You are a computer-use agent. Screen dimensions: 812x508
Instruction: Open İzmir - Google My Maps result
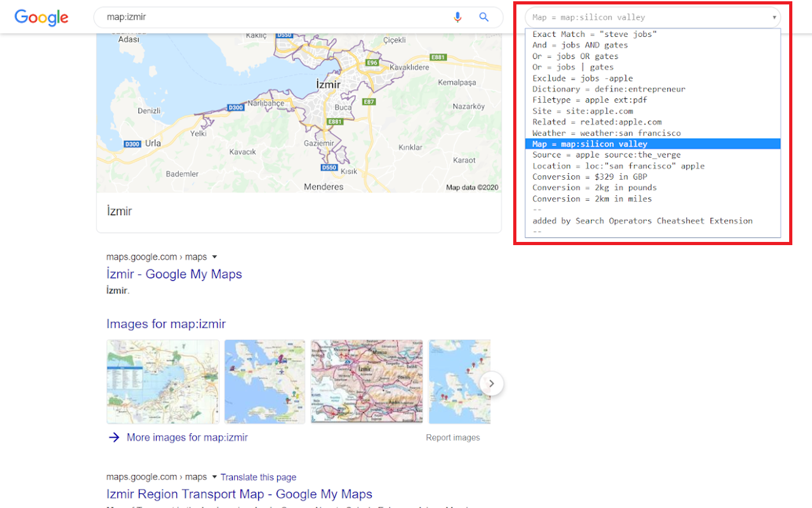pyautogui.click(x=174, y=274)
